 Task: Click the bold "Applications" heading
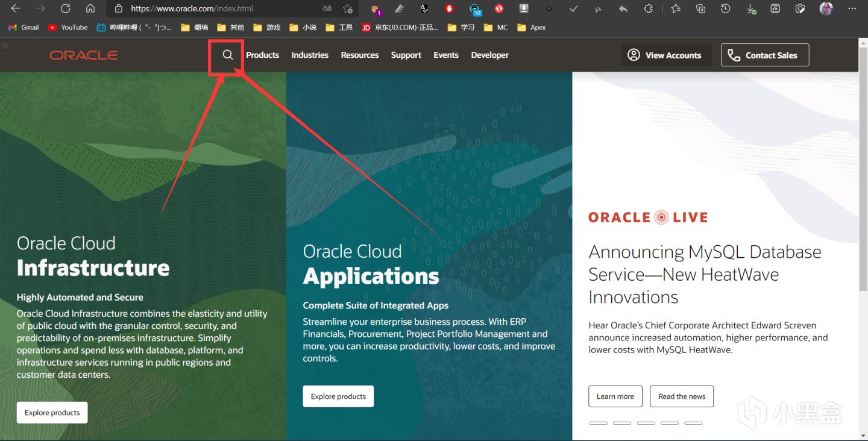[371, 277]
